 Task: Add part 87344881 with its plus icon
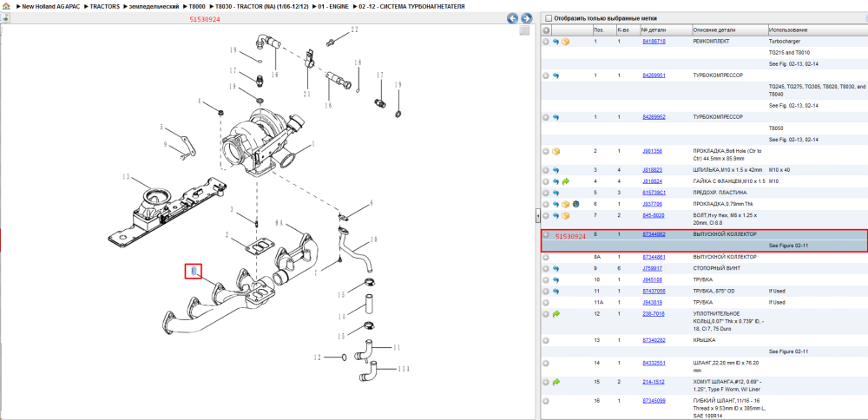(546, 257)
